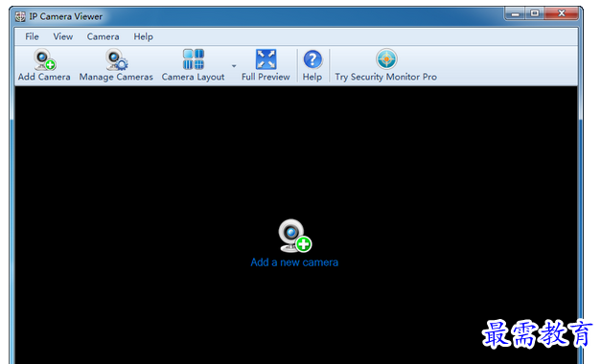Viewport: 601px width, 364px height.
Task: Click the Try Security Monitor Pro icon
Action: [386, 59]
